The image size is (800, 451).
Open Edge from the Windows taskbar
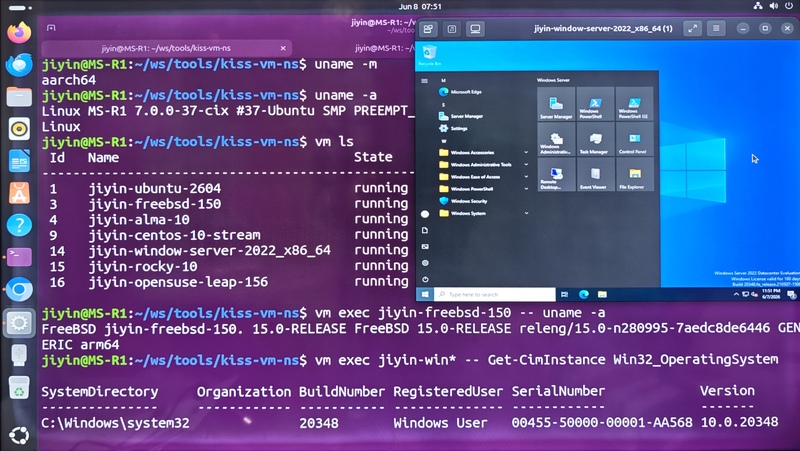point(584,294)
